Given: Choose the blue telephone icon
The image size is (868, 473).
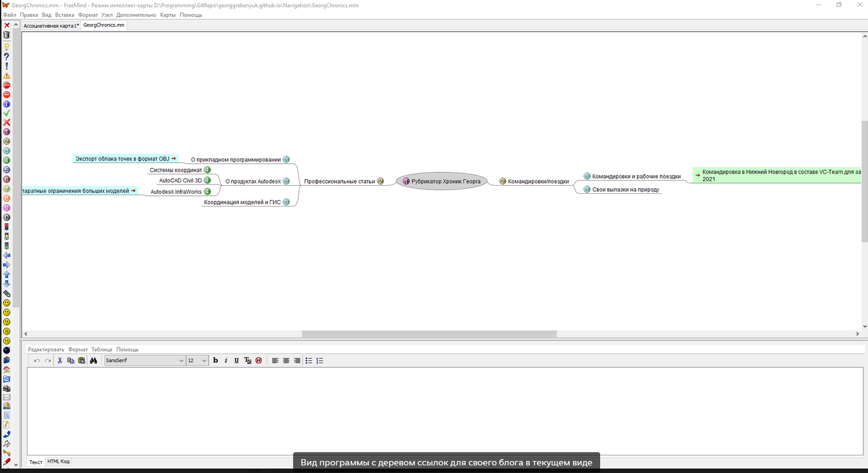Looking at the screenshot, I should pos(7,434).
